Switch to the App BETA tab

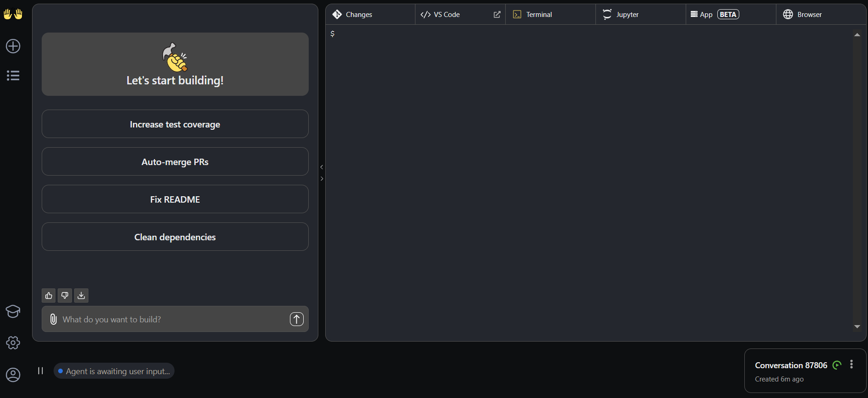731,15
